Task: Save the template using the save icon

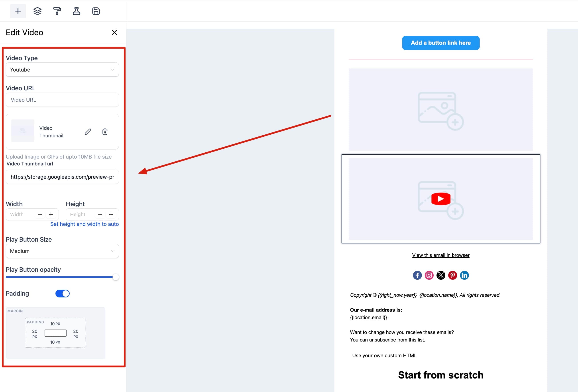Action: click(x=96, y=11)
